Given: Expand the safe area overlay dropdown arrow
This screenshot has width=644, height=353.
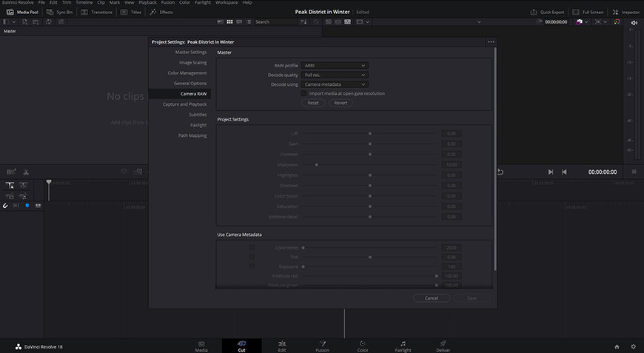Looking at the screenshot, I should [605, 21].
